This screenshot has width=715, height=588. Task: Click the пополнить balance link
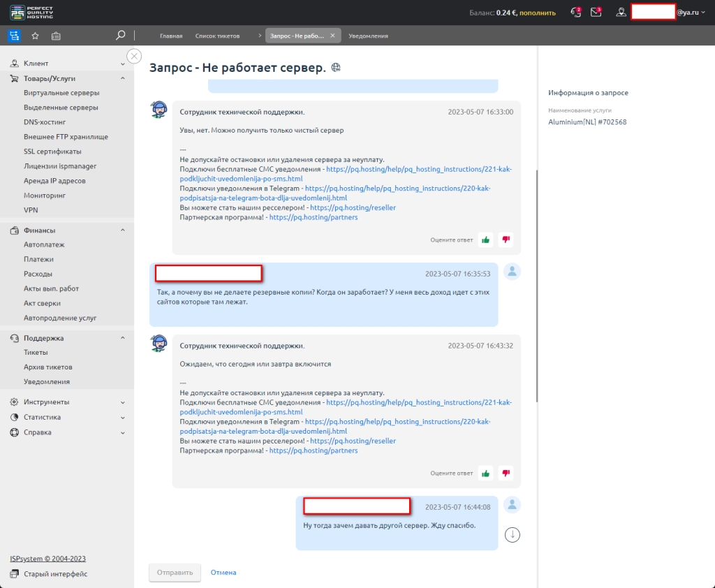[538, 13]
